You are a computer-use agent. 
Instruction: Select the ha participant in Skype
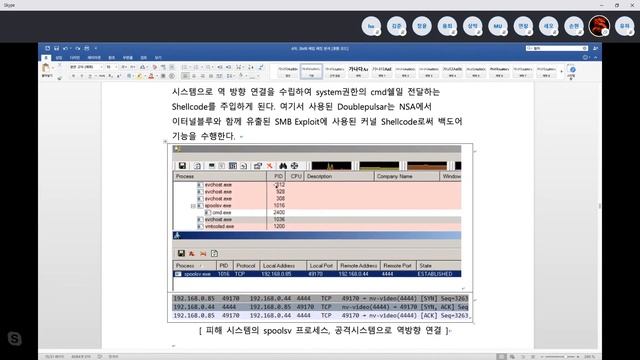(371, 26)
